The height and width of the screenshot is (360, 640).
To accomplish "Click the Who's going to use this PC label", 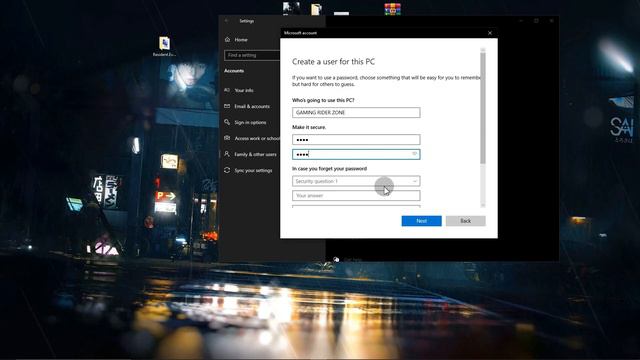I will click(x=323, y=100).
